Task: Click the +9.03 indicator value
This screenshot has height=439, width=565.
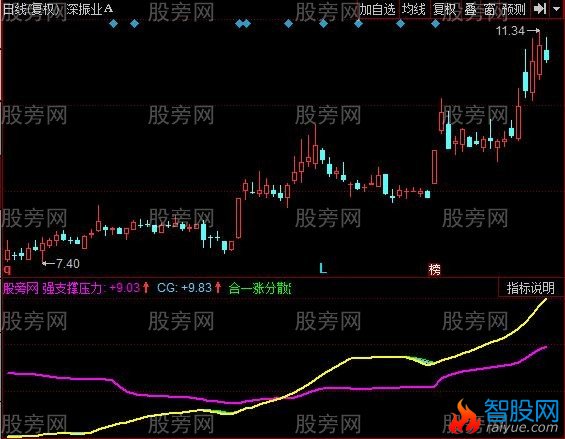Action: coord(125,288)
